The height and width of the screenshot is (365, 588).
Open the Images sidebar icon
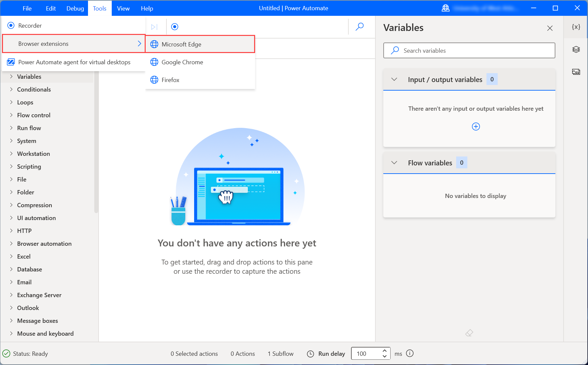(x=576, y=72)
